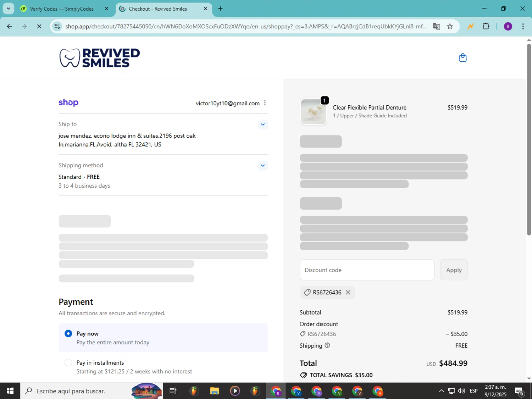Open site information icon in address bar

tap(57, 26)
